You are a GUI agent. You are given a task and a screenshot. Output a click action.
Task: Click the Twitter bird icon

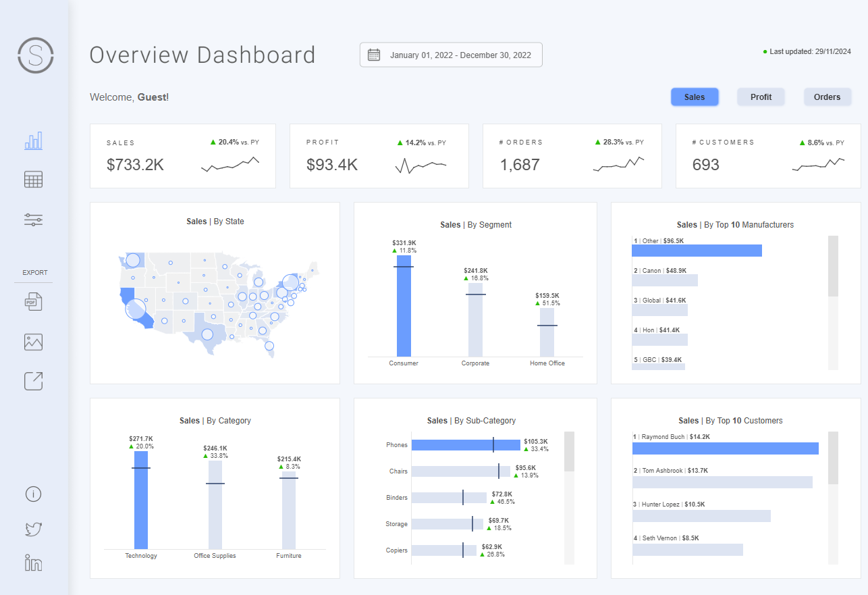point(33,529)
